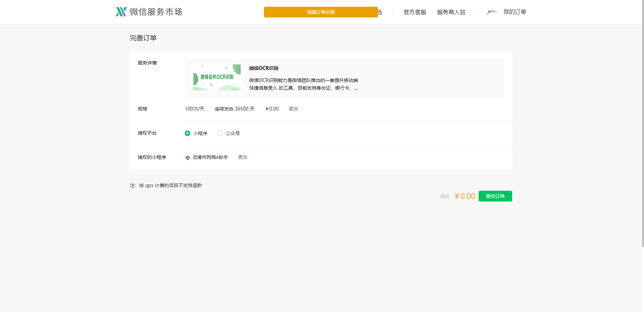The image size is (644, 312).
Task: Click the 授权的小程序 label
Action: coord(152,157)
